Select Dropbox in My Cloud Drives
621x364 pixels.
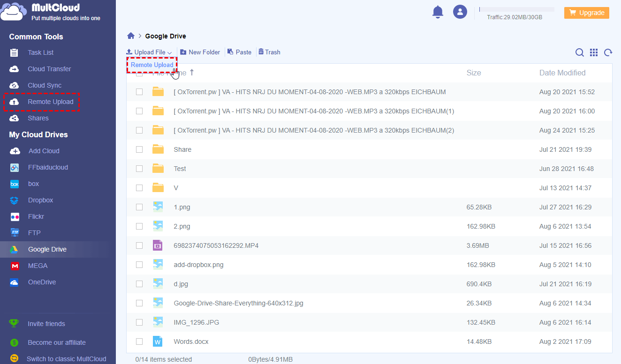40,200
